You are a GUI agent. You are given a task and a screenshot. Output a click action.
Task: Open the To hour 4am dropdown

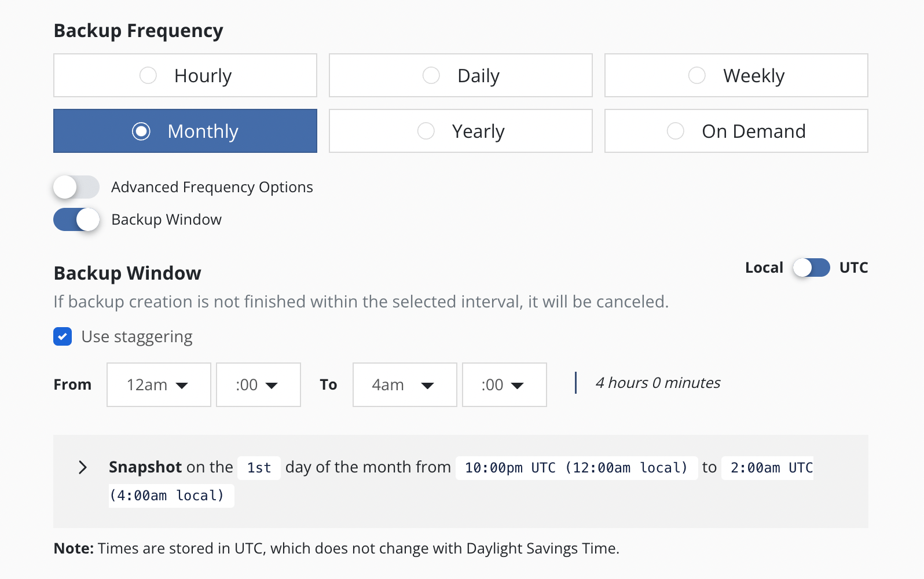point(404,384)
